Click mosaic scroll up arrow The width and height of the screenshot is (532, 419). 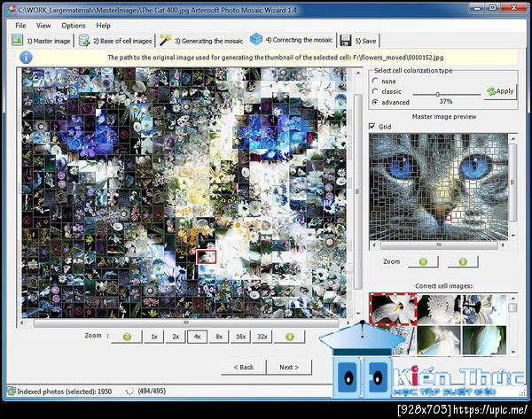click(x=358, y=73)
